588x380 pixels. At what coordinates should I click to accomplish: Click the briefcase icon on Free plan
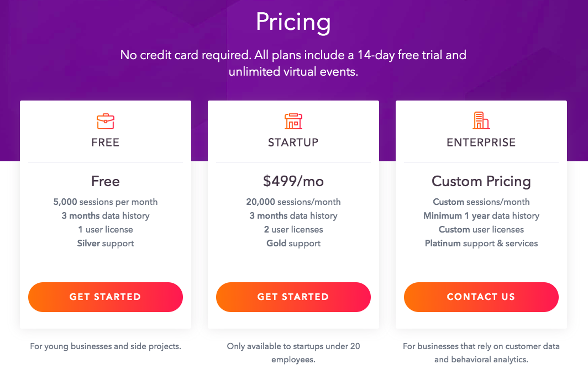pyautogui.click(x=106, y=121)
